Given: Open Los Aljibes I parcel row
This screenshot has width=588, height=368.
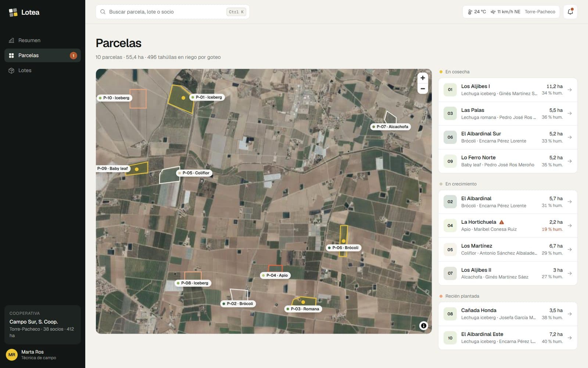Looking at the screenshot, I should tap(508, 90).
